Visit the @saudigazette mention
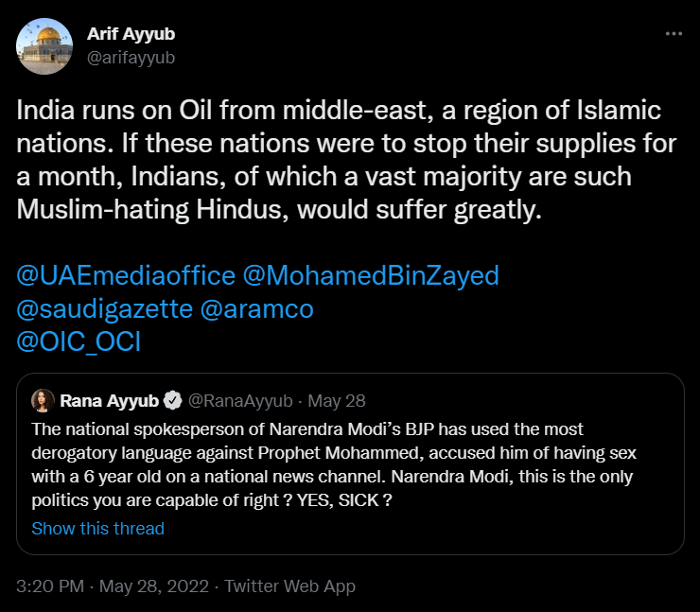The image size is (700, 612). pyautogui.click(x=115, y=308)
